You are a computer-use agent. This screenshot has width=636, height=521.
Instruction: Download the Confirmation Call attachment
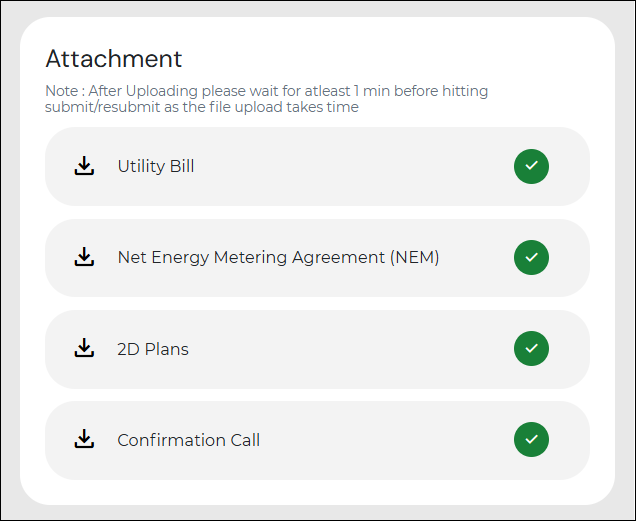(x=84, y=439)
